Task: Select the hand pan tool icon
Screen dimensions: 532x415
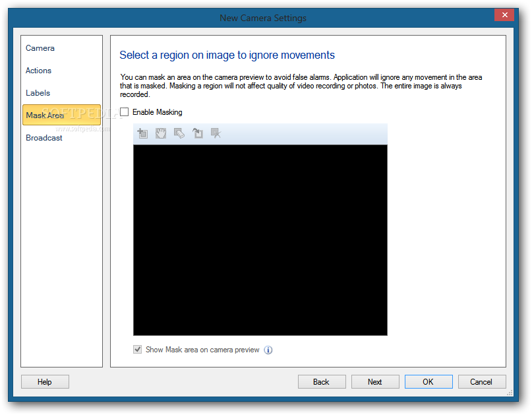Action: click(x=161, y=133)
